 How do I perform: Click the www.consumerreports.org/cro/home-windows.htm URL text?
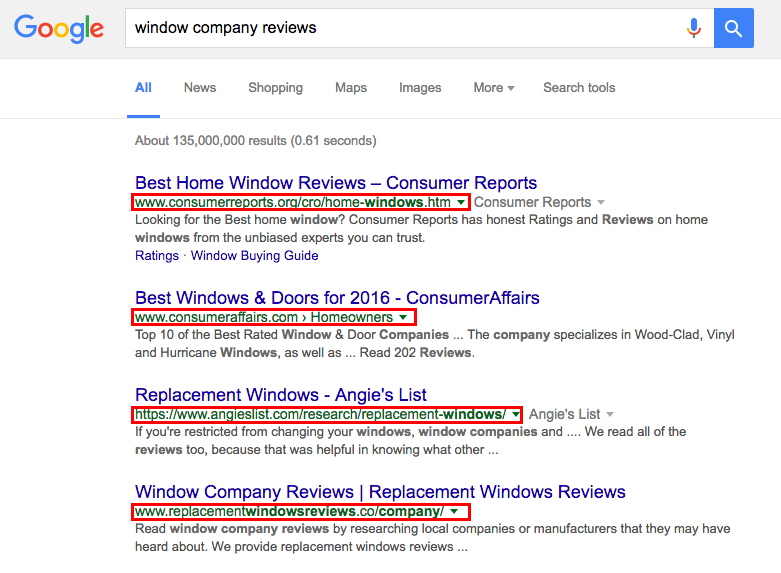click(x=292, y=202)
